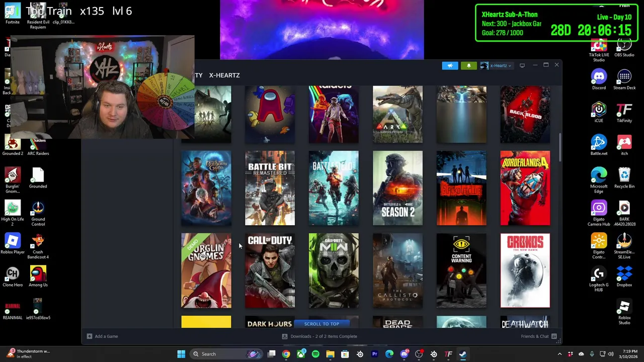
Task: Open Spotify from the taskbar
Action: point(315,354)
